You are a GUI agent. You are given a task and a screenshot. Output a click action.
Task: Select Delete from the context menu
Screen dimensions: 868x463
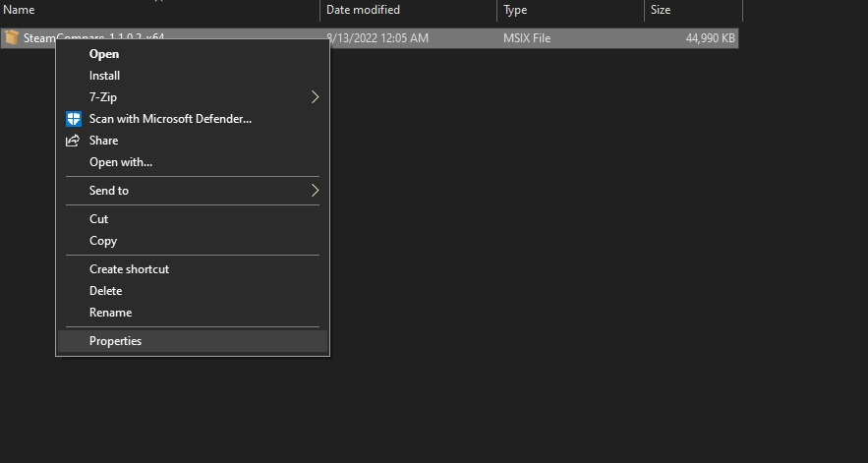tap(193, 291)
